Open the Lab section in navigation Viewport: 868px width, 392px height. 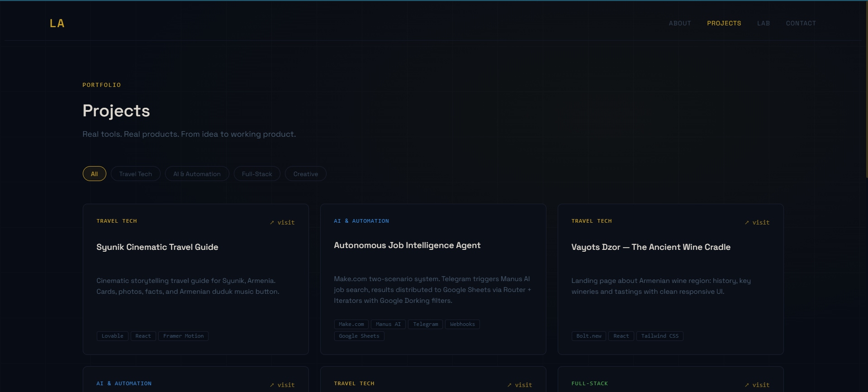[764, 23]
